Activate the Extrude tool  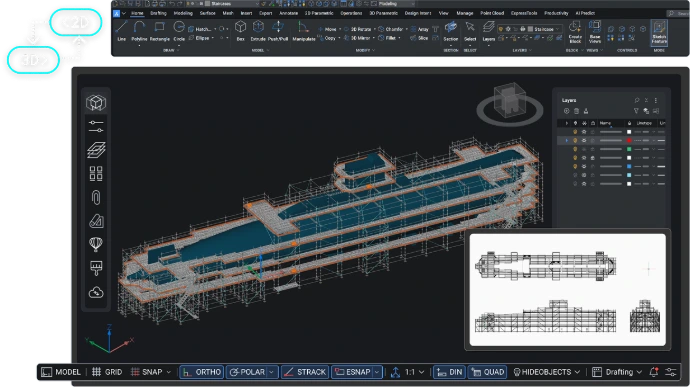tap(258, 31)
